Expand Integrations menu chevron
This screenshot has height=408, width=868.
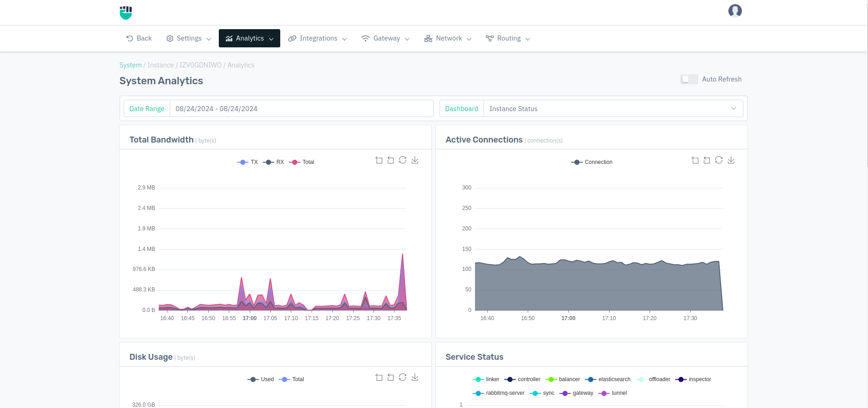(x=344, y=39)
